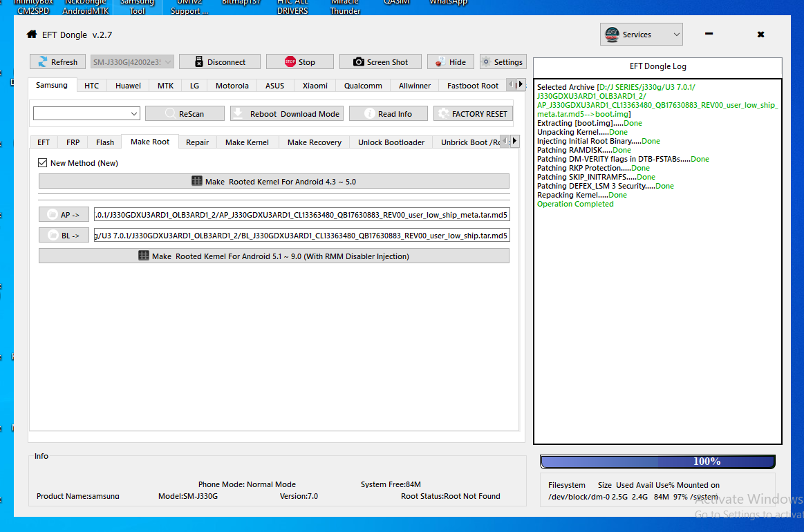Open the Services dropdown
The image size is (804, 532).
641,35
